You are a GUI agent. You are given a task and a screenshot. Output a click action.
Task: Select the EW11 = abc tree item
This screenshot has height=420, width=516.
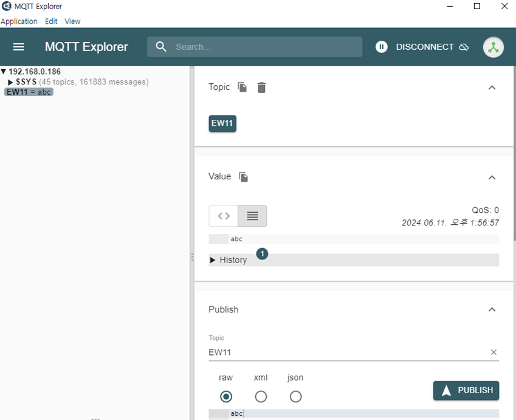[x=29, y=92]
